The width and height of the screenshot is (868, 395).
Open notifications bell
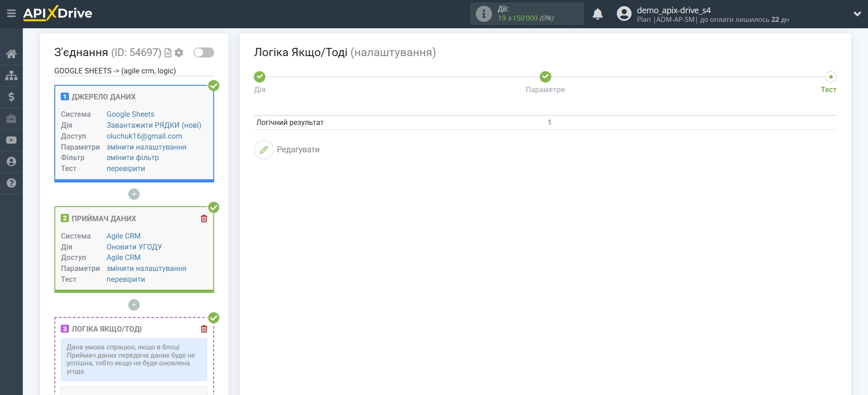tap(598, 14)
